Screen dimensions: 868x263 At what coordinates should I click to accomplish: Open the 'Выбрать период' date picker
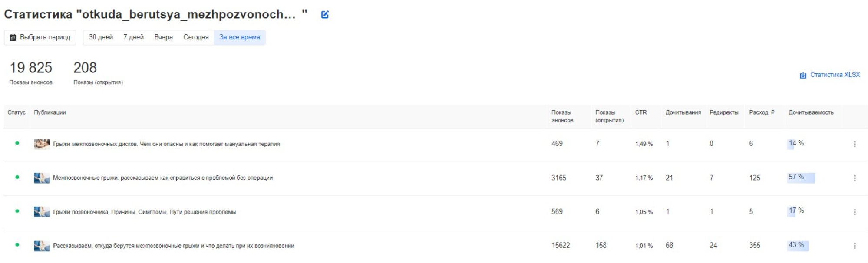[40, 37]
